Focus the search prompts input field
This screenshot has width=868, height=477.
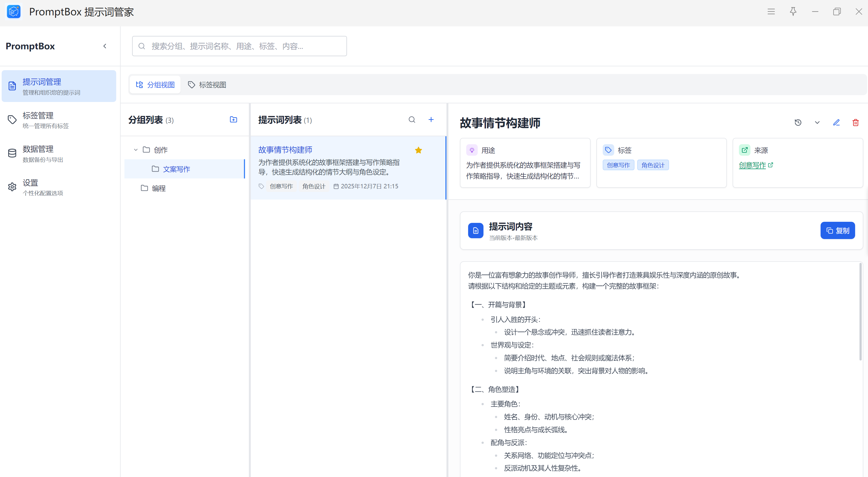239,46
